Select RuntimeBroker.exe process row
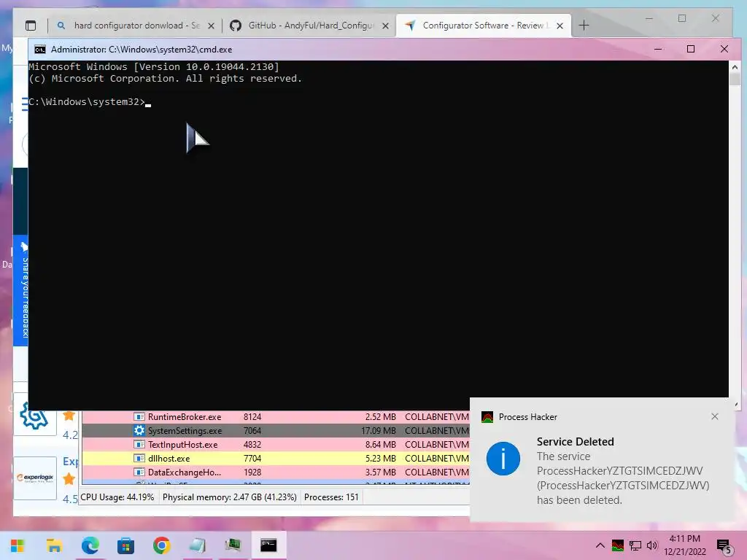 (276, 416)
